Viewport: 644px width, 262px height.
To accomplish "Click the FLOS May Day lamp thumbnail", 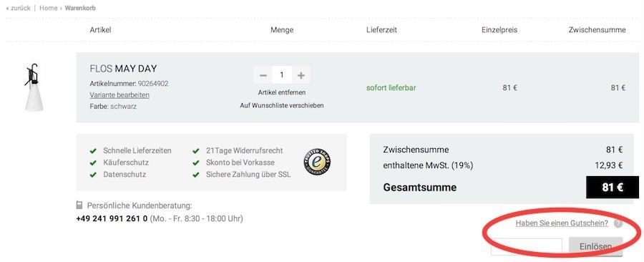I will [34, 87].
